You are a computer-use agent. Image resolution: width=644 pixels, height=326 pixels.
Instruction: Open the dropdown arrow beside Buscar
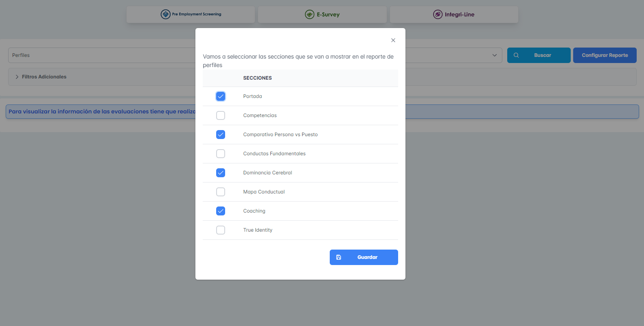(x=495, y=55)
